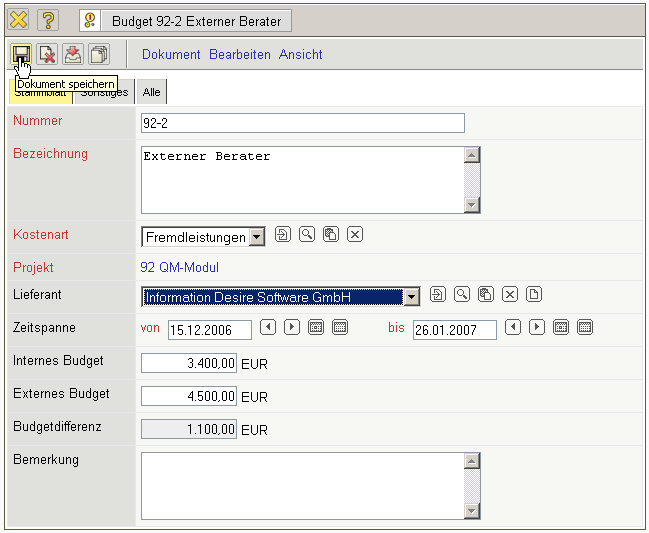Click the Internes Budget input field
The image size is (649, 533).
pos(190,363)
